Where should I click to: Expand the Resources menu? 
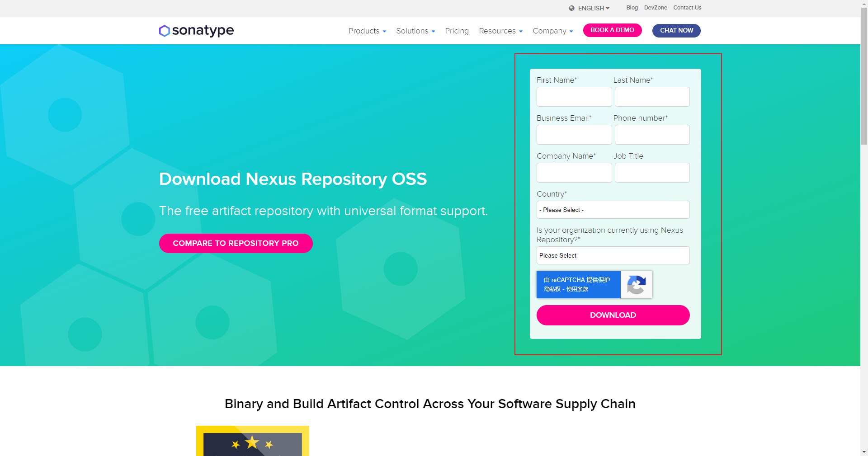[500, 31]
